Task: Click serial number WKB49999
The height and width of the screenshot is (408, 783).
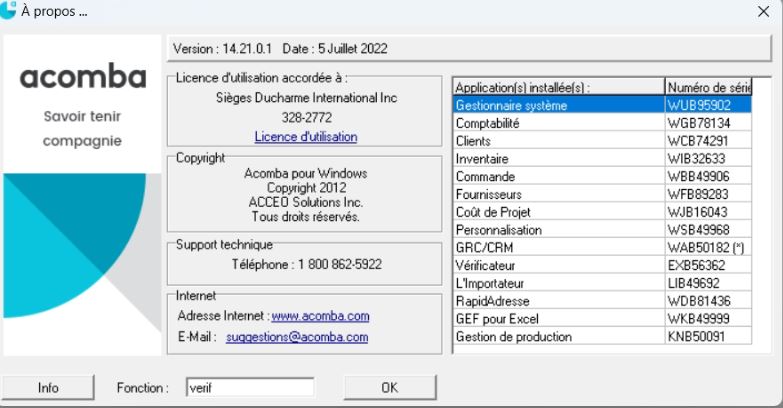Action: click(x=699, y=319)
